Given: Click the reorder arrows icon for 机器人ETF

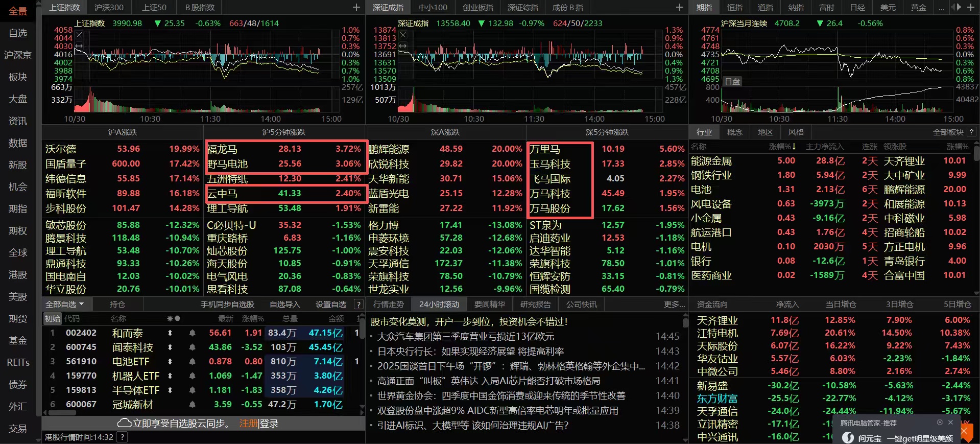Looking at the screenshot, I should point(170,376).
